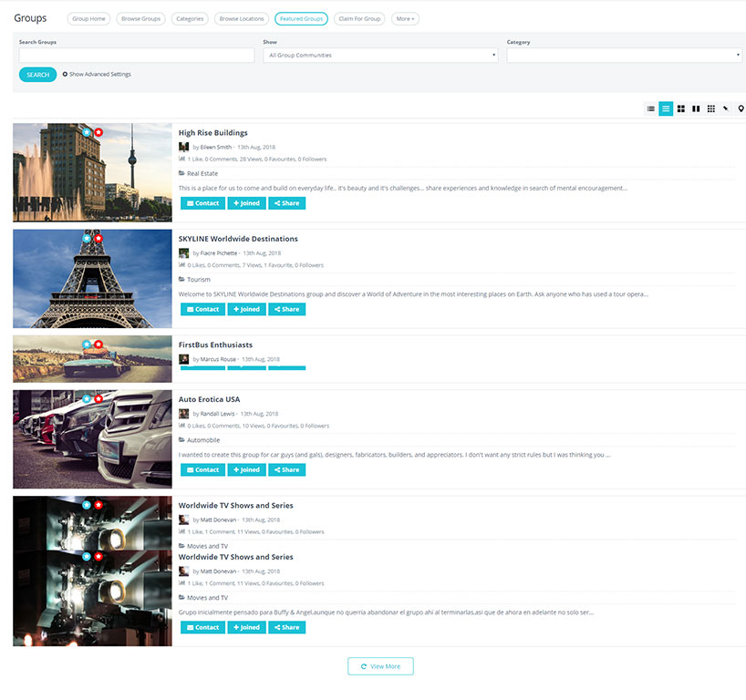
Task: Open the More + menu
Action: (405, 18)
